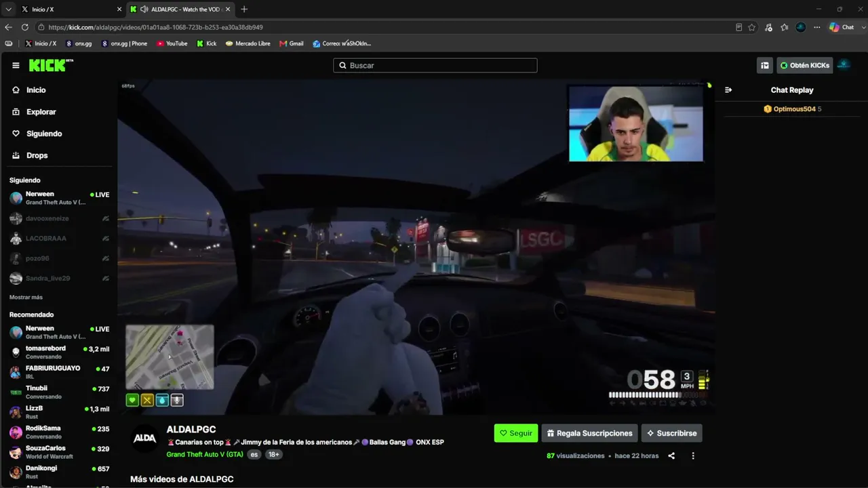Click the Suscribirse button
The image size is (868, 488).
pos(671,433)
